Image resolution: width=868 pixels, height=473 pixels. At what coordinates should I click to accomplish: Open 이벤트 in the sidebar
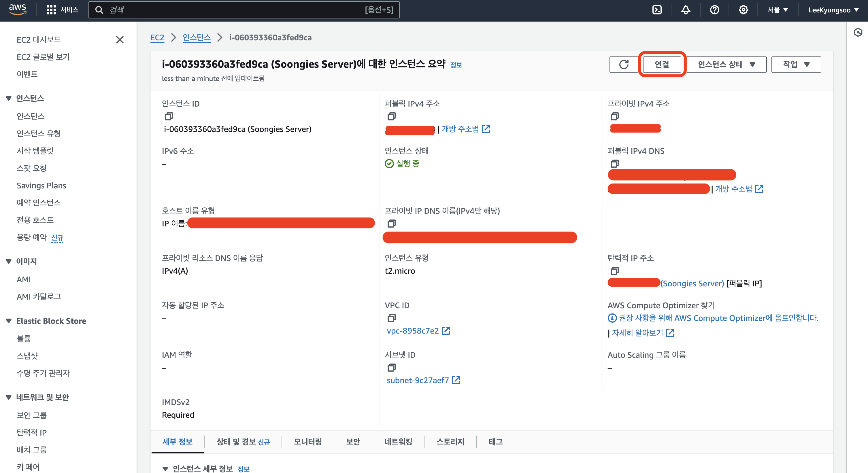[x=27, y=74]
